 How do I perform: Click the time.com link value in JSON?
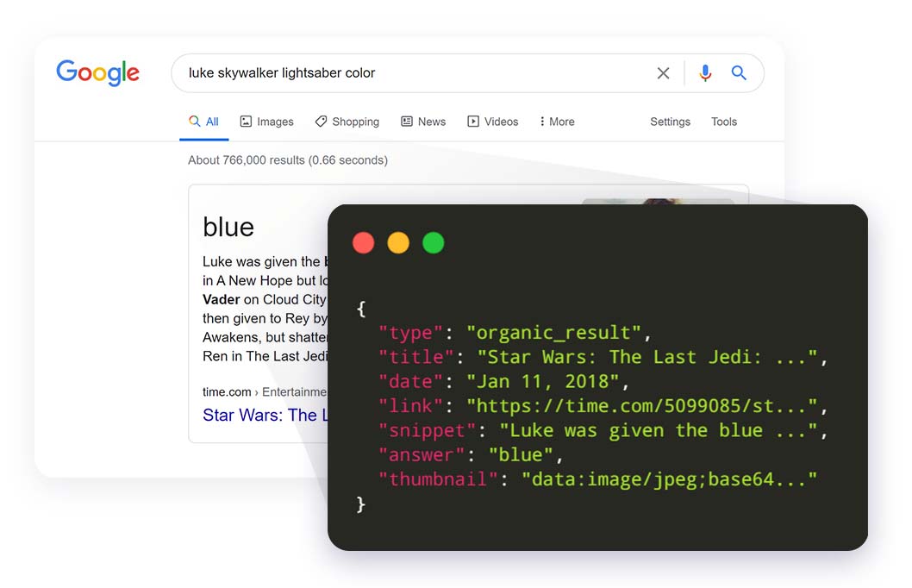641,405
